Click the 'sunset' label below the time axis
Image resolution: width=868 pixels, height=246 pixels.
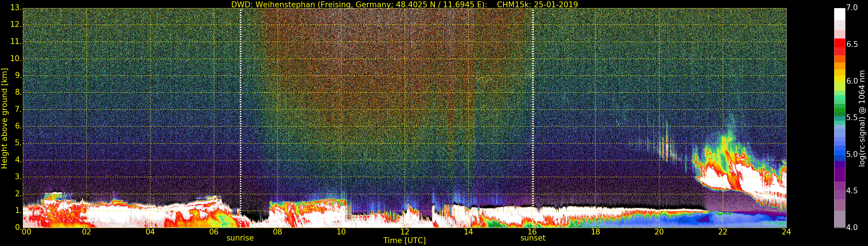pyautogui.click(x=533, y=238)
